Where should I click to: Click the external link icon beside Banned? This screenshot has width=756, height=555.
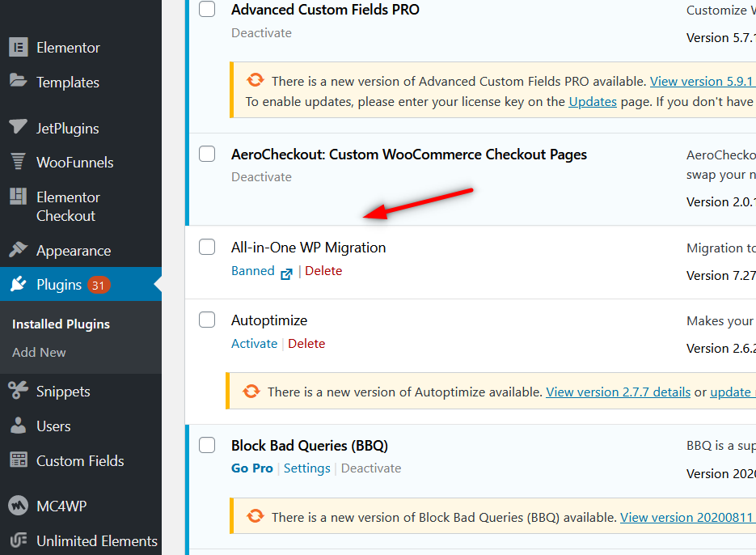286,273
